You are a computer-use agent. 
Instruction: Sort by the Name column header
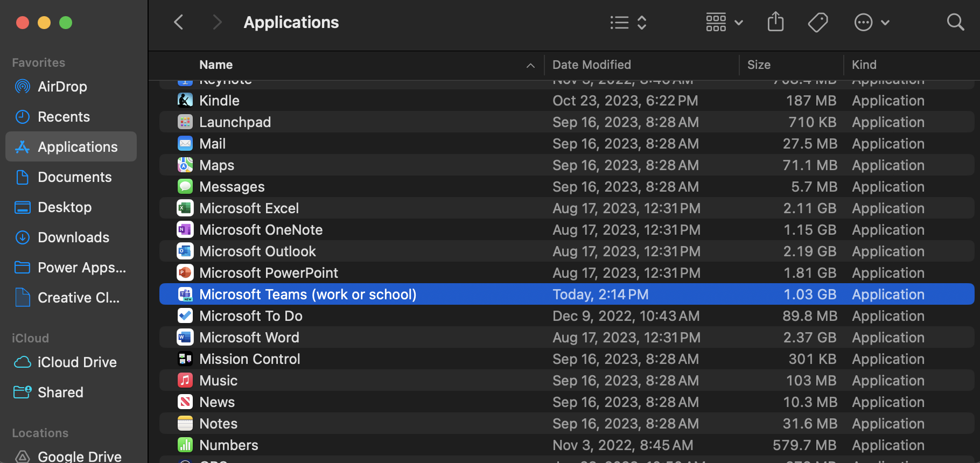(x=216, y=65)
